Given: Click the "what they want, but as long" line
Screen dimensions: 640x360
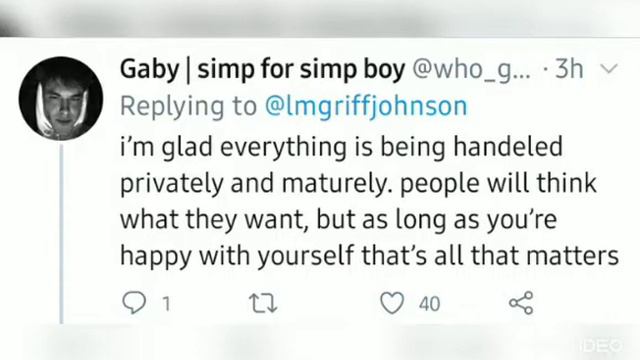Looking at the screenshot, I should pos(338,220).
